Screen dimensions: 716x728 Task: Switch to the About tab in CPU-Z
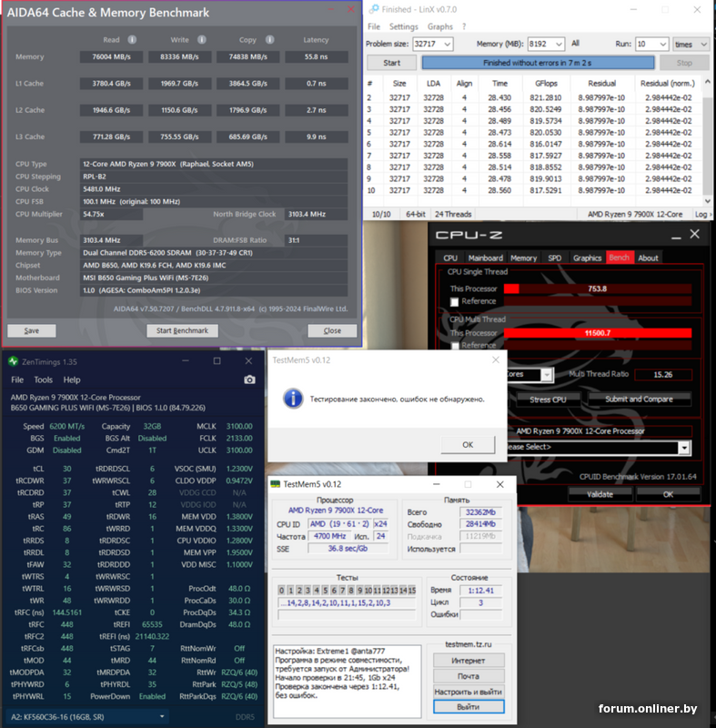click(x=648, y=258)
